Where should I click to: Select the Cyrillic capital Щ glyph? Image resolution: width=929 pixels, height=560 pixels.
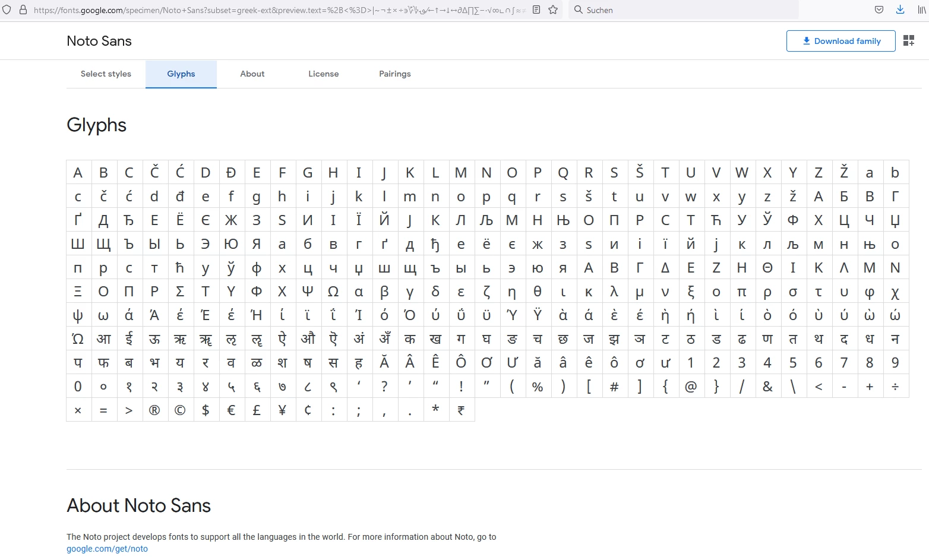click(x=103, y=244)
